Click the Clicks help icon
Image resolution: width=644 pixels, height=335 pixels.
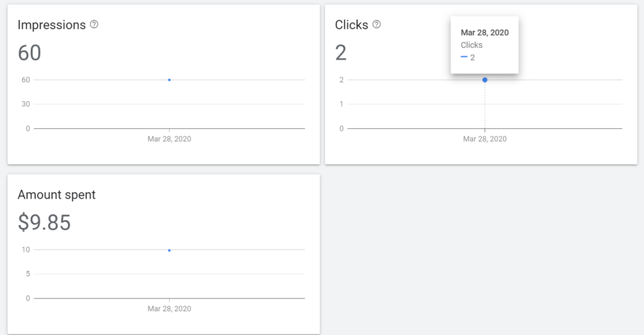click(x=377, y=25)
